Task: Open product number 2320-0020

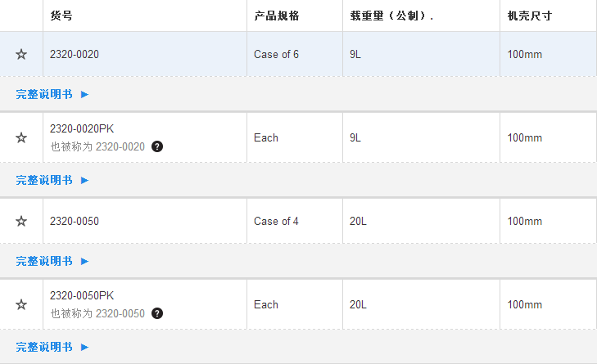Action: pyautogui.click(x=75, y=55)
